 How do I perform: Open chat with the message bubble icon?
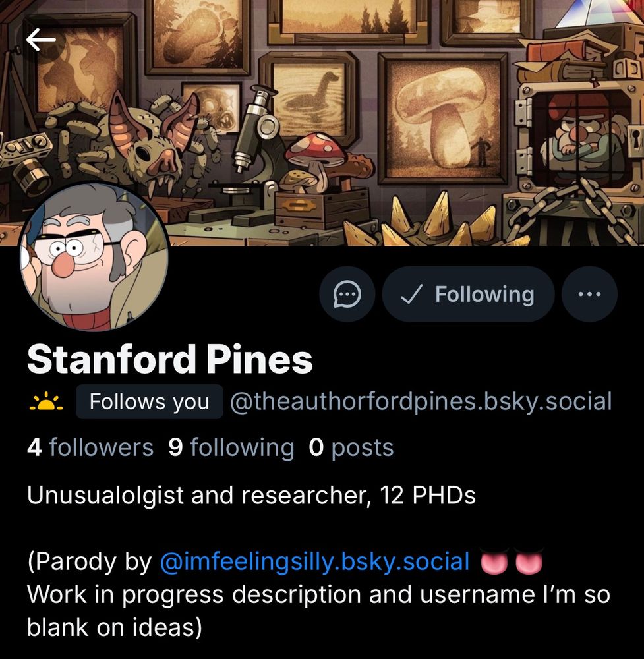[x=347, y=294]
